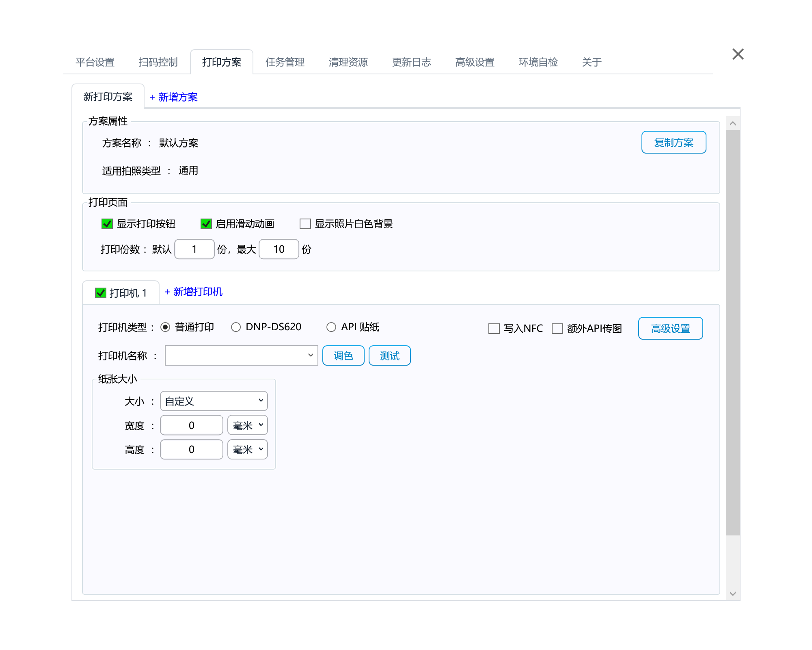Click the scrollbar down arrow
812x650 pixels.
point(733,594)
